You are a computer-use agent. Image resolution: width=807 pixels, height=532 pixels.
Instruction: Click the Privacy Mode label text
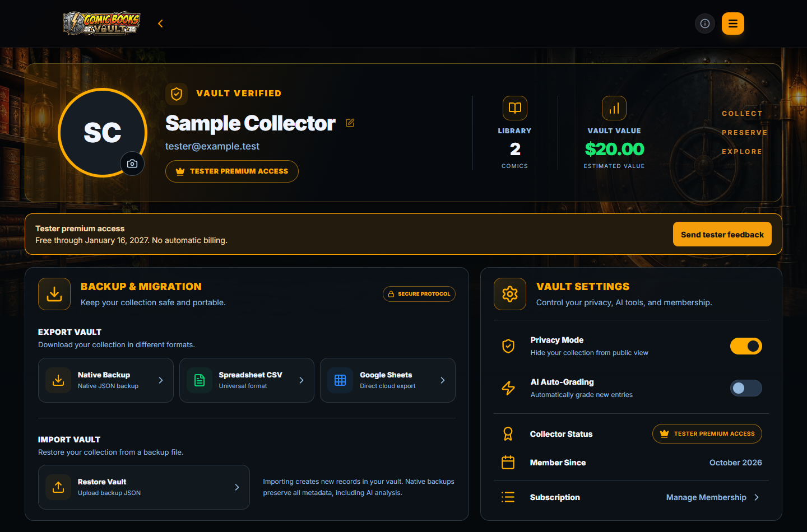click(557, 340)
